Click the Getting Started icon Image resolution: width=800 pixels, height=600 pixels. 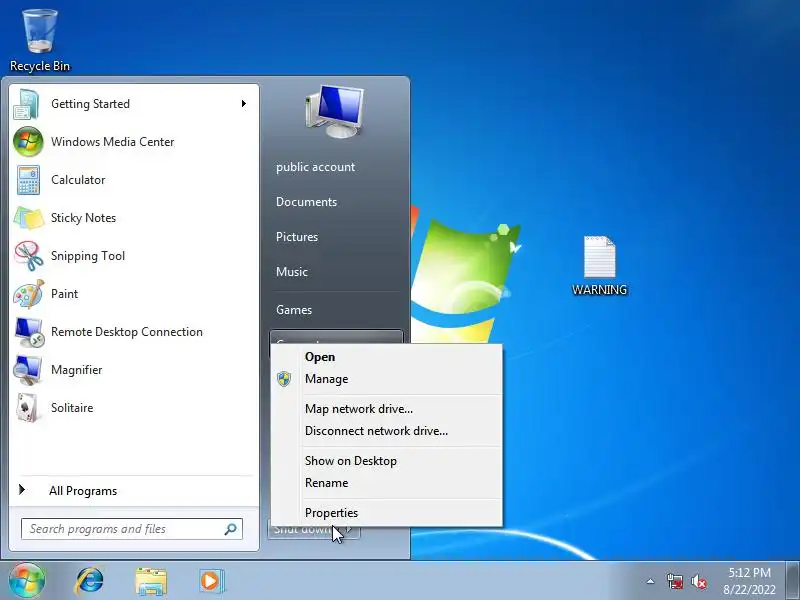pyautogui.click(x=27, y=104)
